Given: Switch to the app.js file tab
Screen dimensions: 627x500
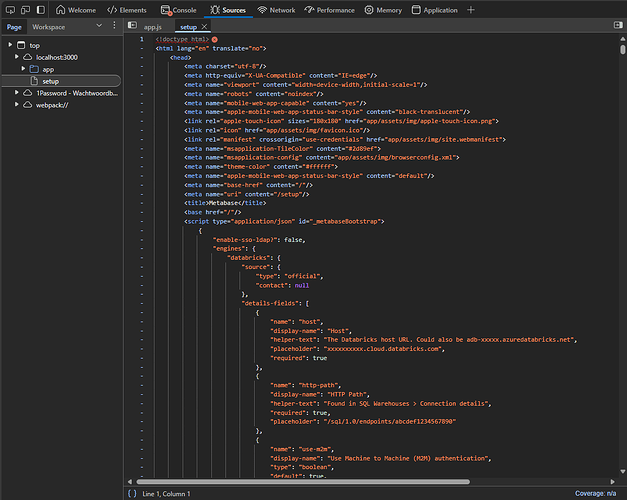Looking at the screenshot, I should [153, 27].
